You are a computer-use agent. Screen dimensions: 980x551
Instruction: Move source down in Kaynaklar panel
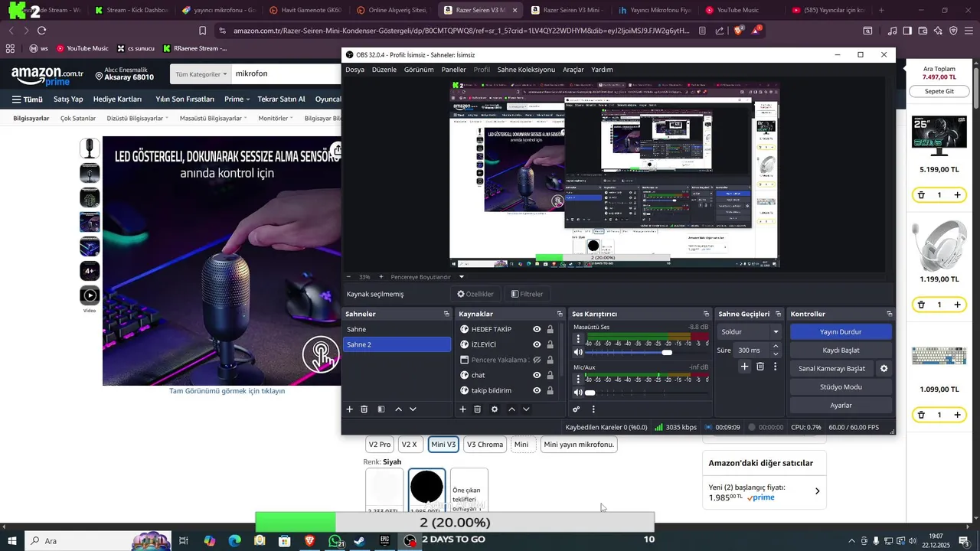pos(526,409)
